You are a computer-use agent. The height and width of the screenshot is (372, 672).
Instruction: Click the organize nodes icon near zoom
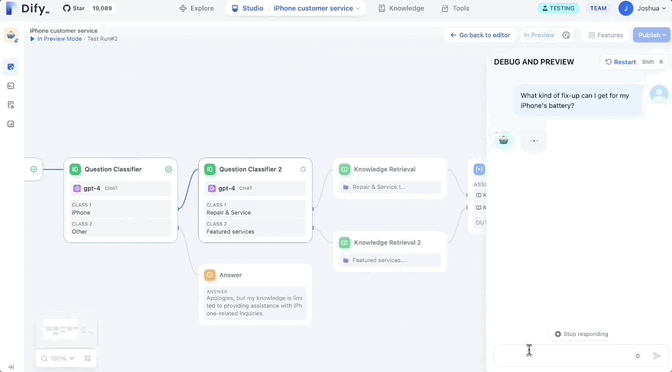(88, 358)
